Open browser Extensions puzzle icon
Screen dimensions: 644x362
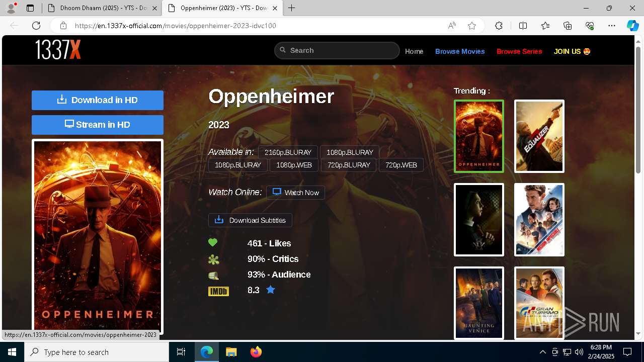[499, 26]
